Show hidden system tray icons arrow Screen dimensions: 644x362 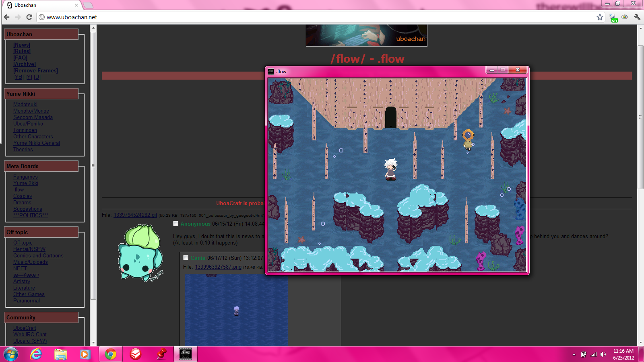(574, 355)
